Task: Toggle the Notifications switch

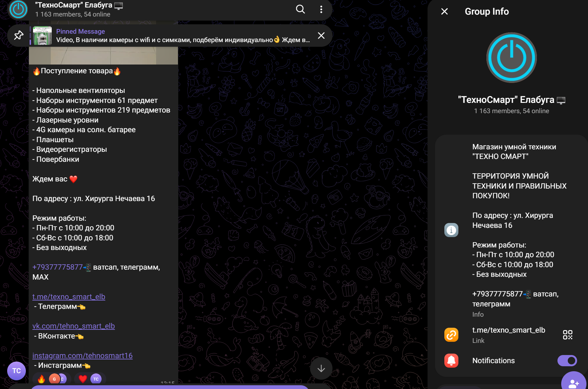Action: point(567,361)
